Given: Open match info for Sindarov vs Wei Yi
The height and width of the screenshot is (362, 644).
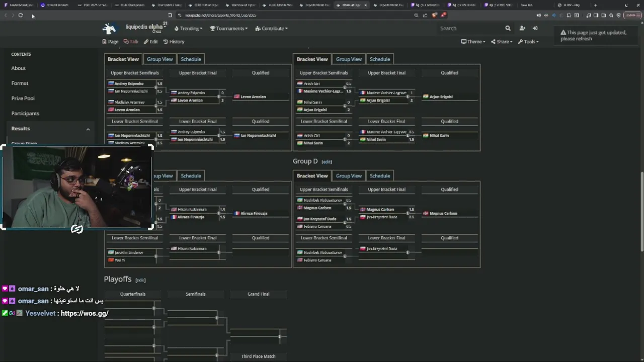Looking at the screenshot, I should (156, 256).
